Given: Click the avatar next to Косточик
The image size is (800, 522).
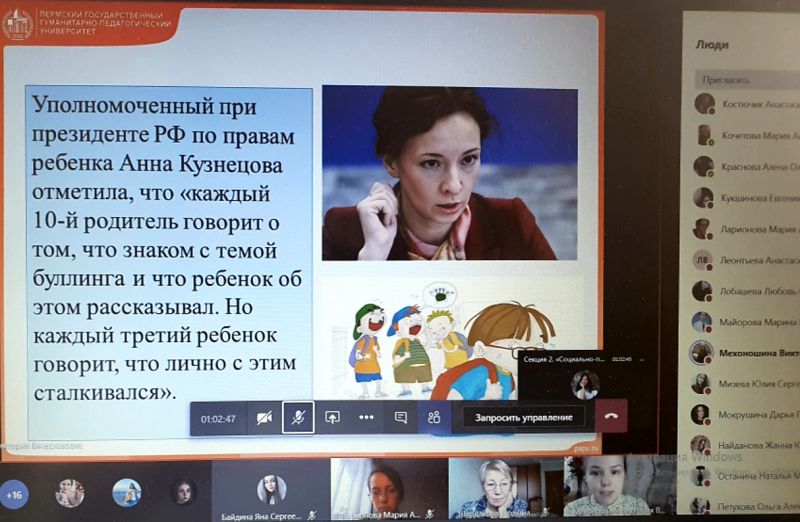Looking at the screenshot, I should click(705, 104).
